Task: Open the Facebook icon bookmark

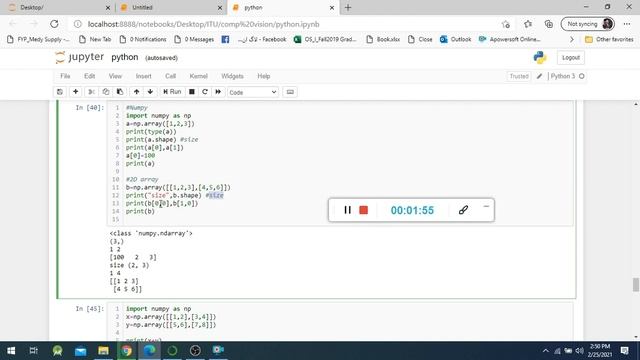Action: point(225,40)
